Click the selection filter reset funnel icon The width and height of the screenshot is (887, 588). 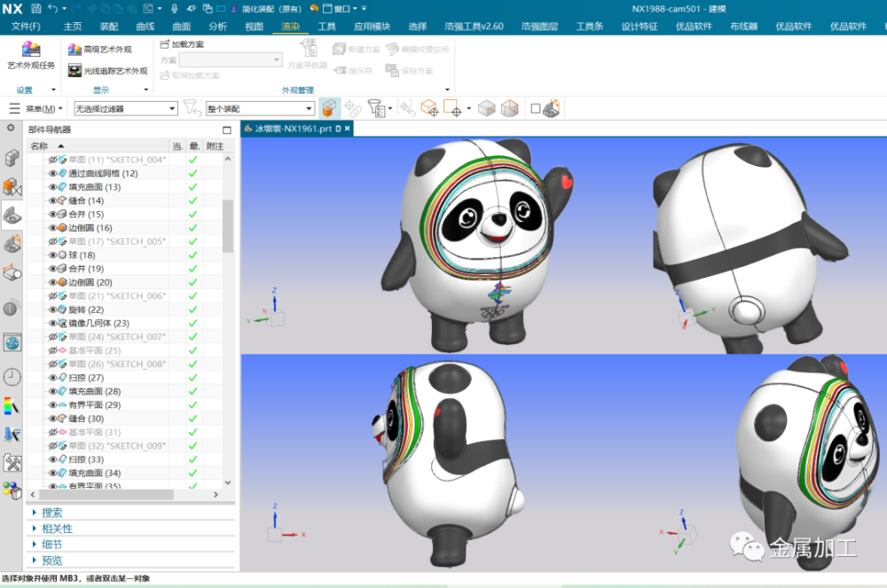point(192,108)
